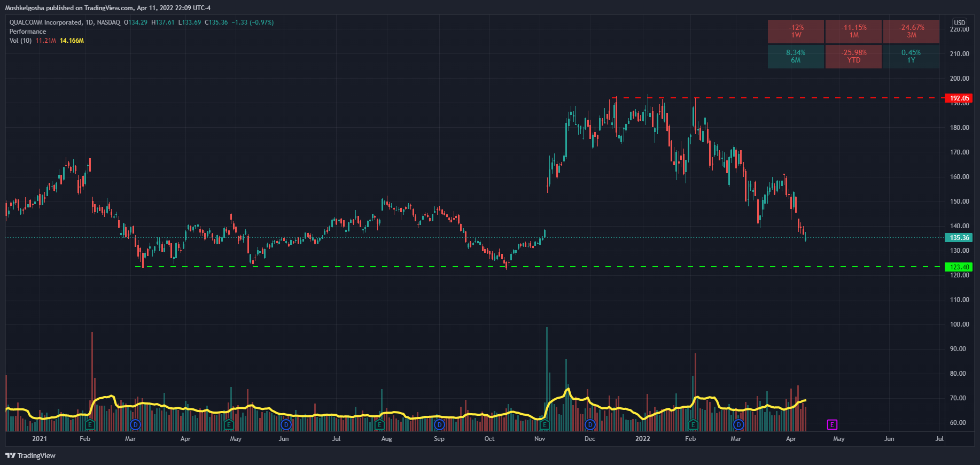
Task: Click the 2022 label on time axis
Action: coord(643,439)
